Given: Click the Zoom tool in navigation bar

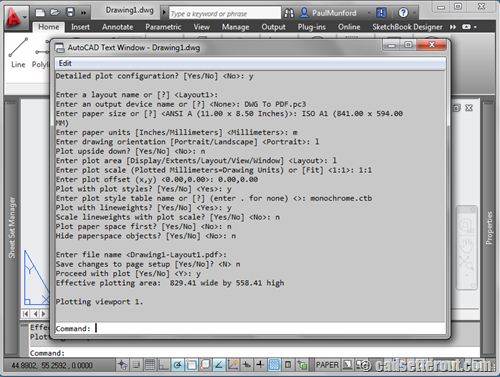Looking at the screenshot, I should (x=466, y=263).
